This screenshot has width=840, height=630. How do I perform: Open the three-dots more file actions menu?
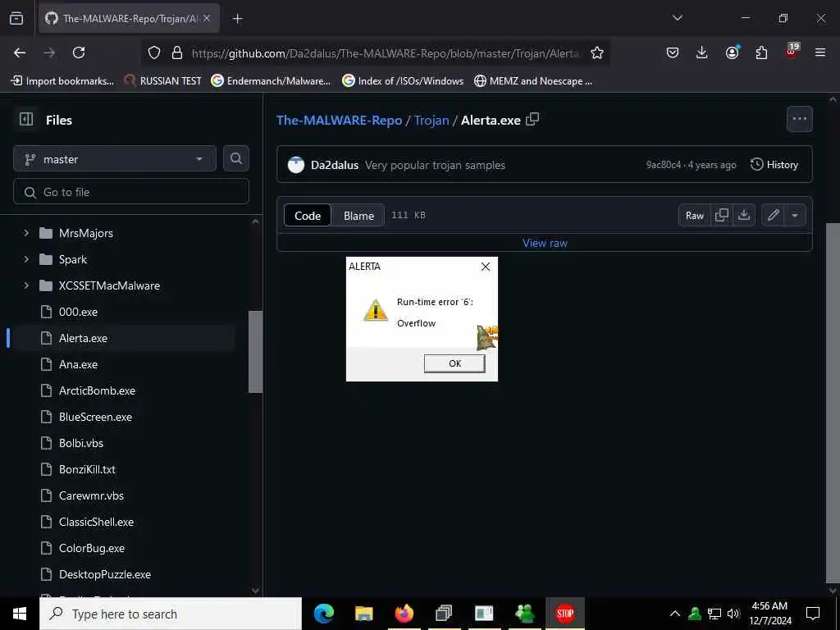click(x=799, y=119)
